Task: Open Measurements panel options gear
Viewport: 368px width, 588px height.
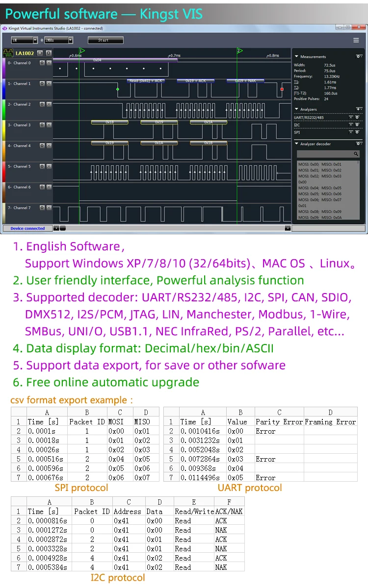Action: (359, 57)
